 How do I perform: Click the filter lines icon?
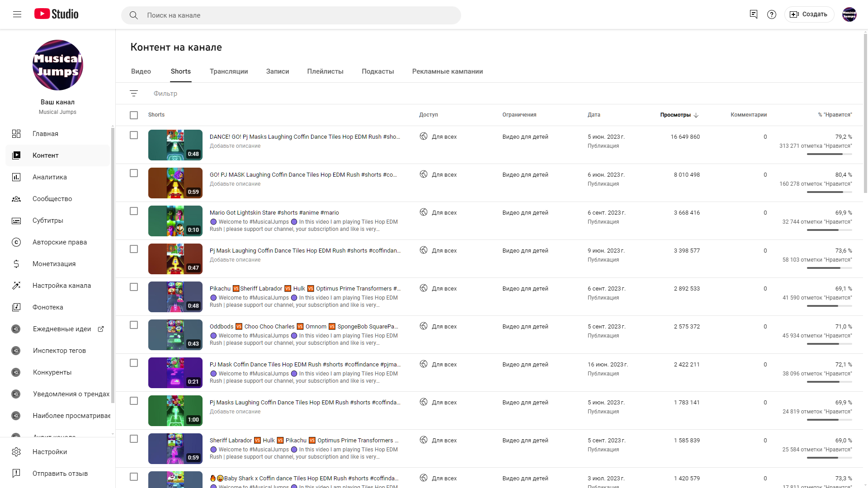tap(134, 94)
